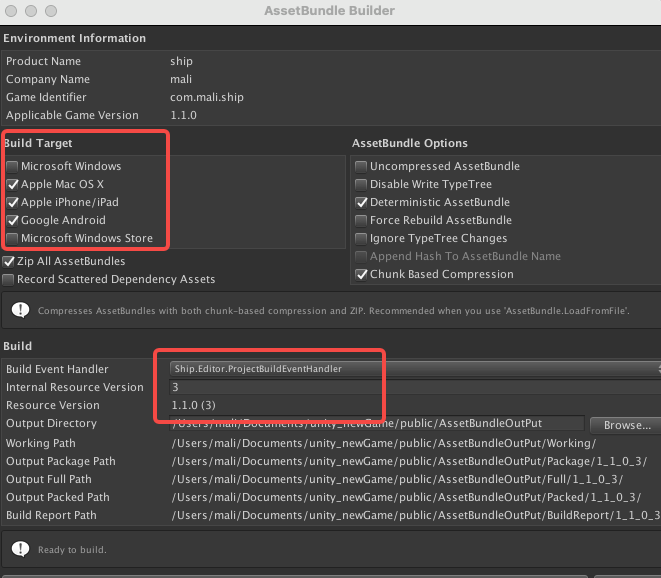Click the Working Path value
Screen dimensions: 661x578
pyautogui.click(x=384, y=444)
